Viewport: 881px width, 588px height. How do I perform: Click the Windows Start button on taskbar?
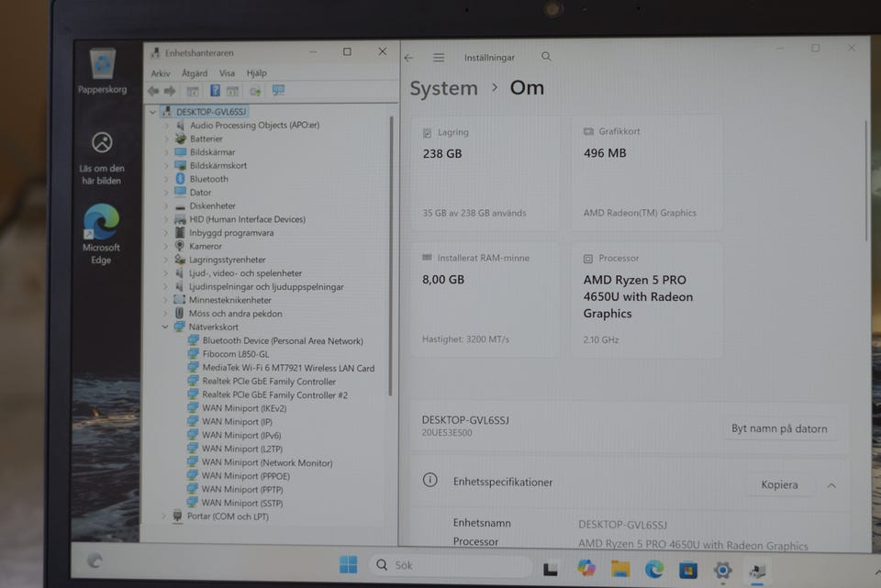pyautogui.click(x=349, y=564)
